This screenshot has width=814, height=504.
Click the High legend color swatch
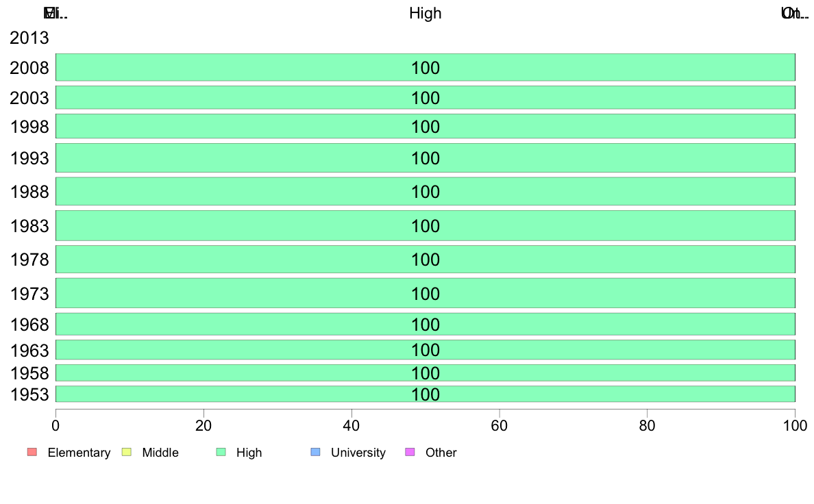[221, 452]
